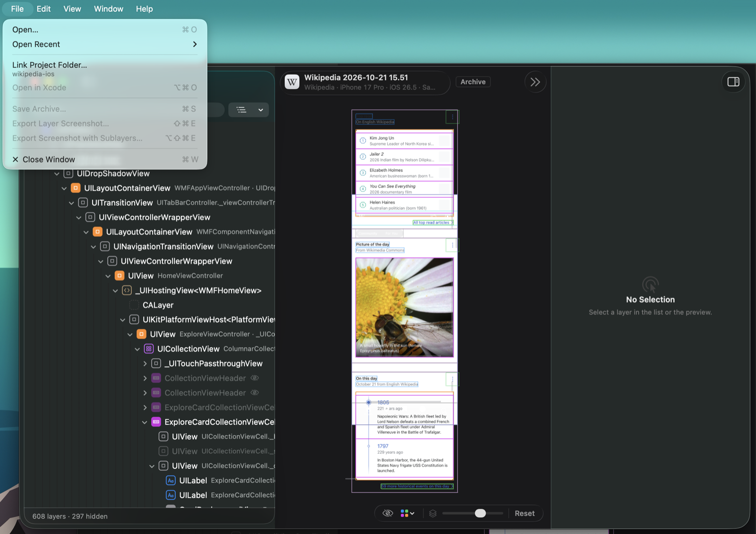This screenshot has width=756, height=534.
Task: Click the UICollectionView grid icon
Action: tap(148, 349)
